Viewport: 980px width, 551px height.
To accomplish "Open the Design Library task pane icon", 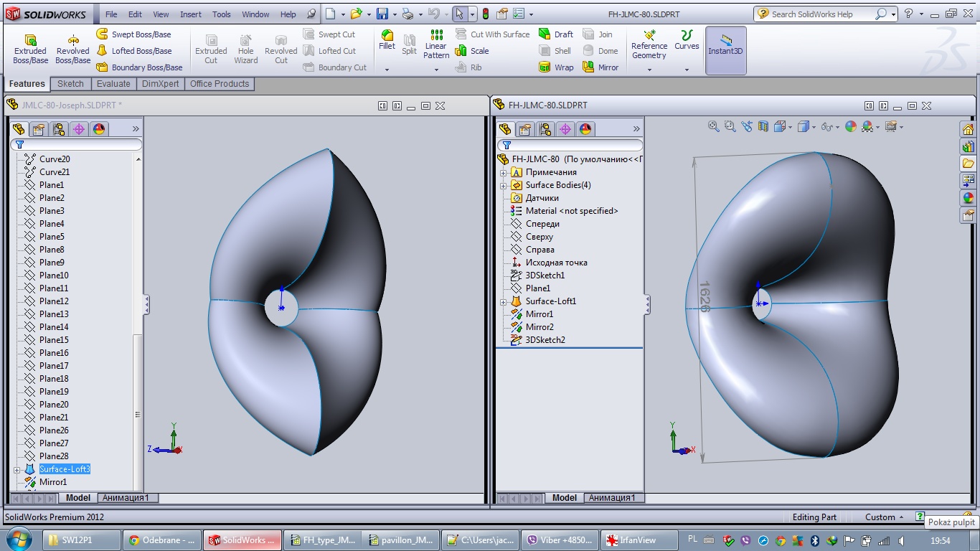I will pos(969,146).
